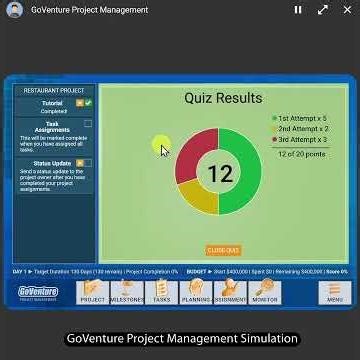Viewport: 360px width, 360px height.
Task: Toggle the Status Update checkbox
Action: [x=88, y=163]
